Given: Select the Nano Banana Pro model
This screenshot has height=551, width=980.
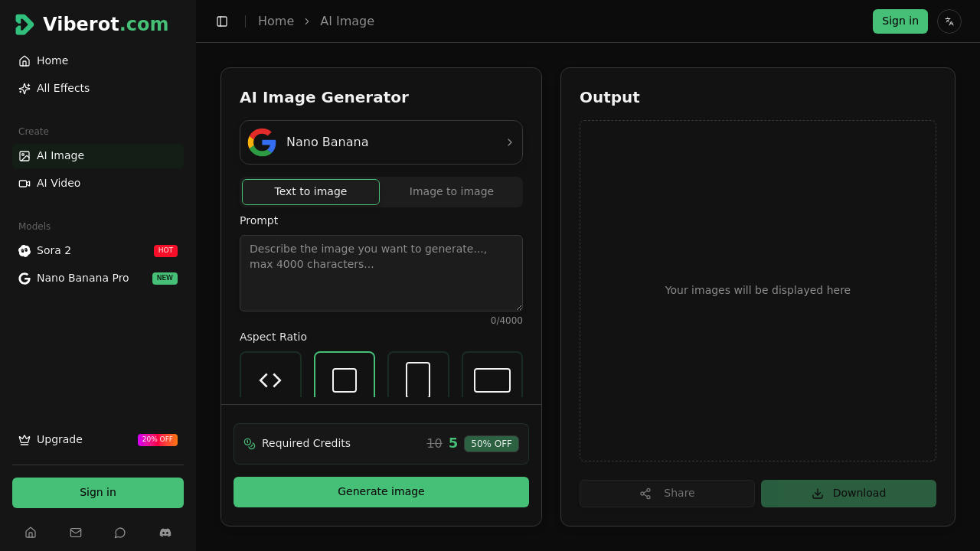Looking at the screenshot, I should 83,278.
